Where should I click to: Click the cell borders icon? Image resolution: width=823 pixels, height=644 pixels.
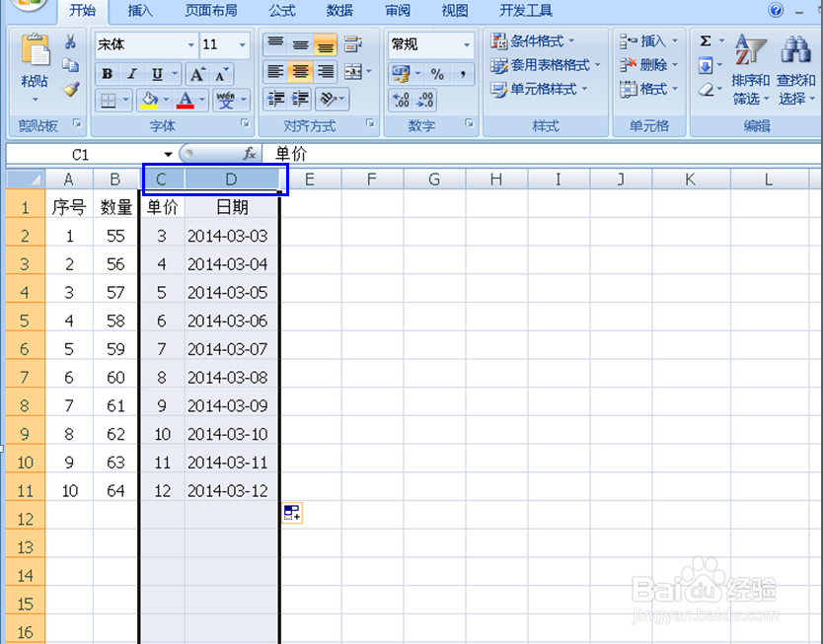point(109,100)
